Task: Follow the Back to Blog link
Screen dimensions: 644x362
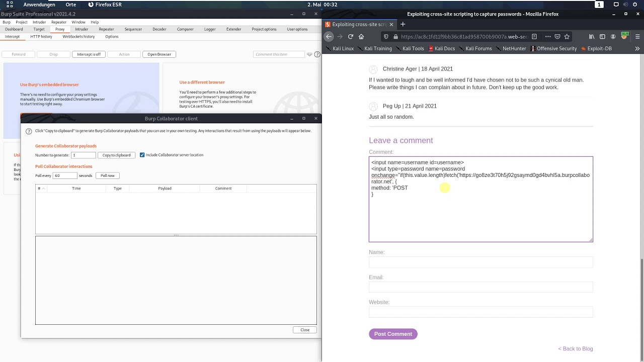Action: 576,349
